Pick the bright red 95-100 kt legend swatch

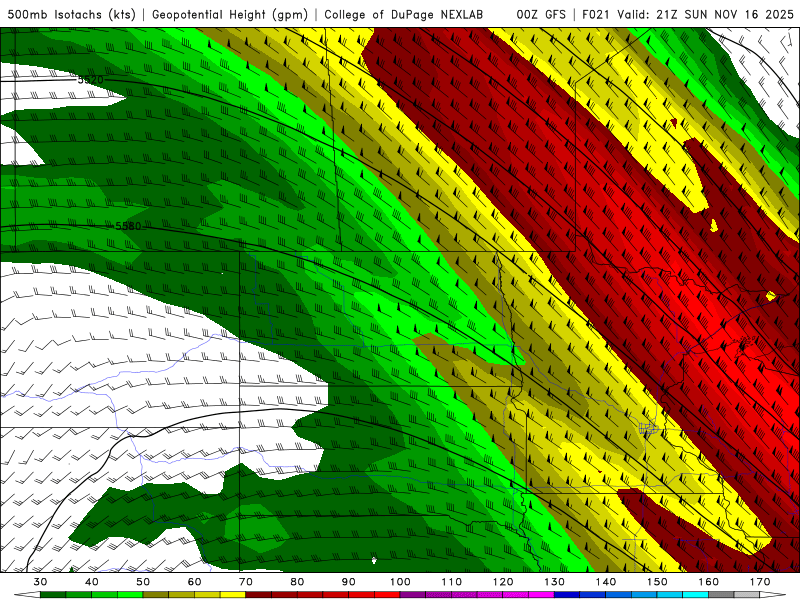pos(387,595)
